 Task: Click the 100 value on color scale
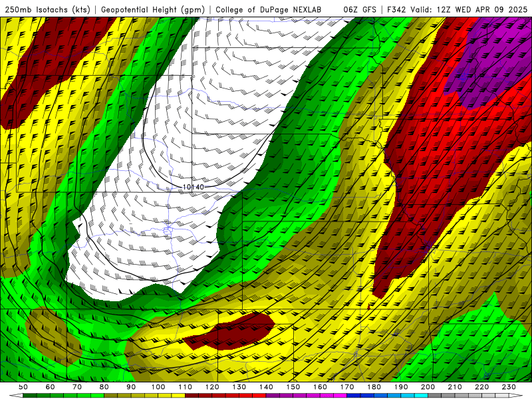coord(158,387)
